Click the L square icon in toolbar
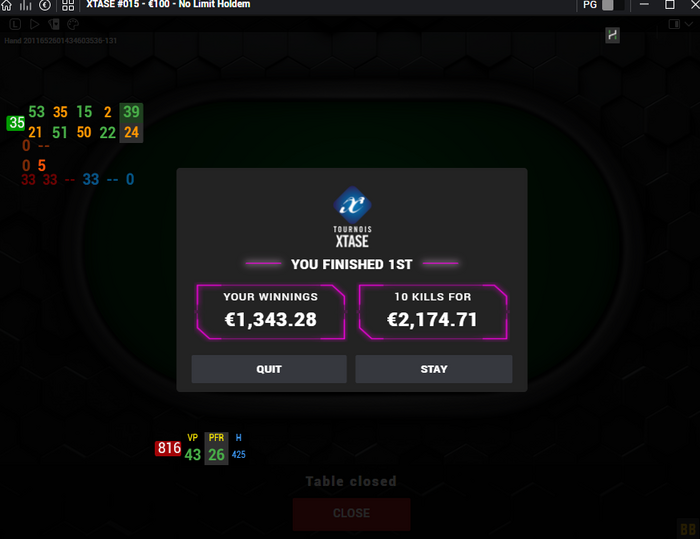Image resolution: width=700 pixels, height=539 pixels. click(15, 24)
